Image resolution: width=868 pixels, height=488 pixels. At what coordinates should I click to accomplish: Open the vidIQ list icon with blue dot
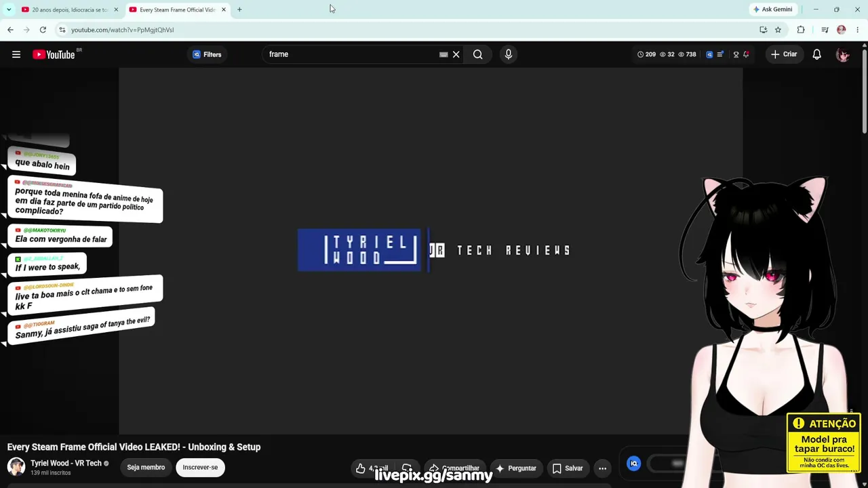[720, 54]
